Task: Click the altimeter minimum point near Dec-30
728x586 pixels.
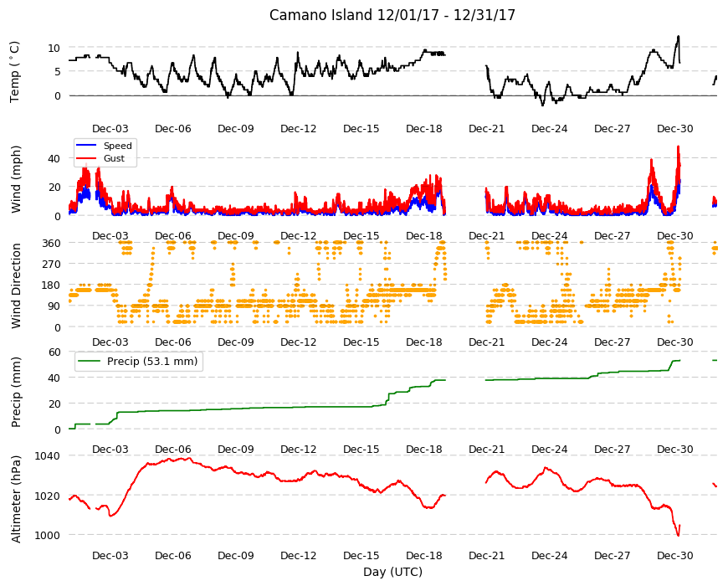Action: (678, 536)
